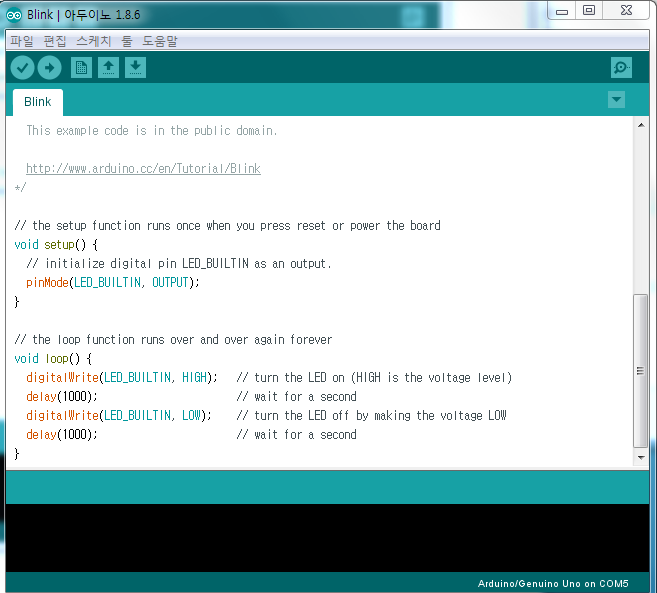Click the 'setup function runs once' comment
657x593 pixels.
[x=228, y=226]
